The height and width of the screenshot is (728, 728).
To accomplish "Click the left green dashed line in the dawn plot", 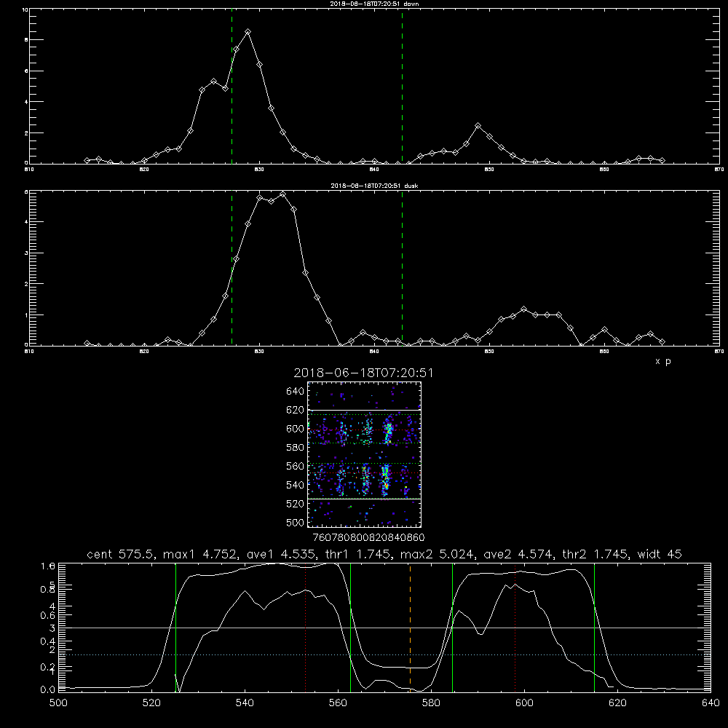I will coord(232,86).
